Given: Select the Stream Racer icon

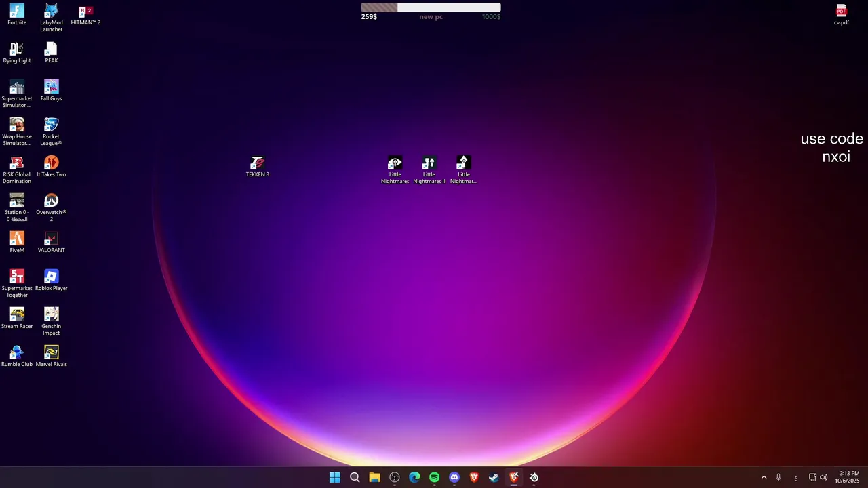Looking at the screenshot, I should [x=17, y=319].
